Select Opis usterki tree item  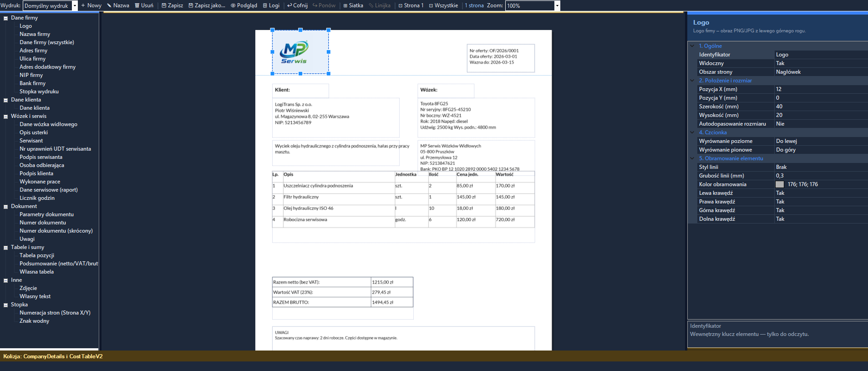(33, 132)
